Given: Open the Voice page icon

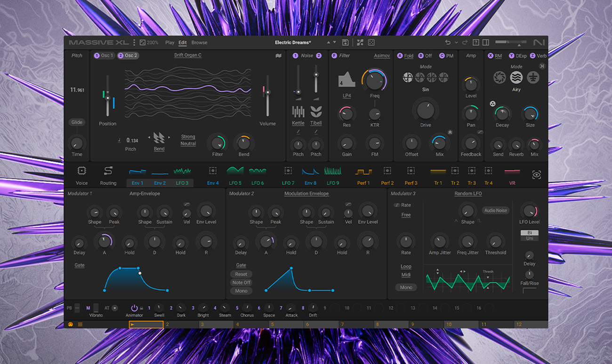Looking at the screenshot, I should (81, 171).
